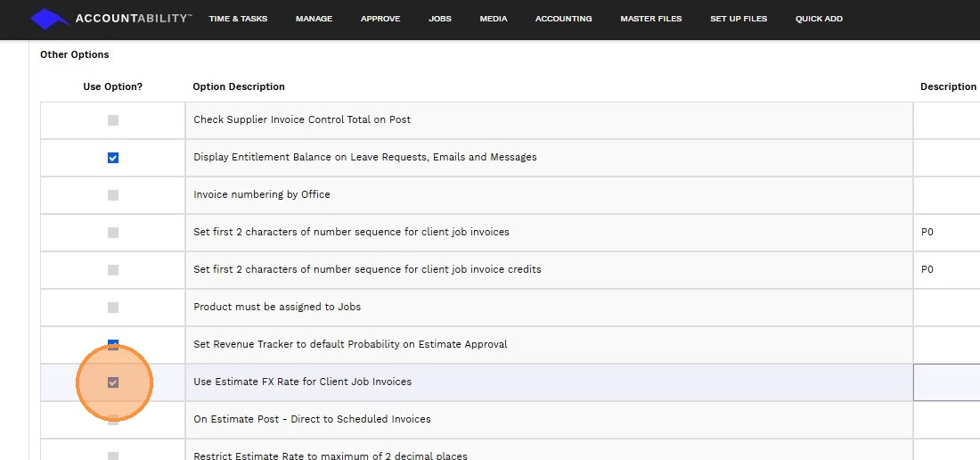Select the Set Revenue Tracker option row text

click(350, 345)
